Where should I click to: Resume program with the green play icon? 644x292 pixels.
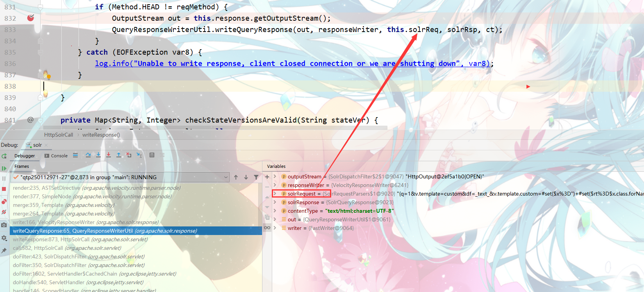tap(4, 168)
